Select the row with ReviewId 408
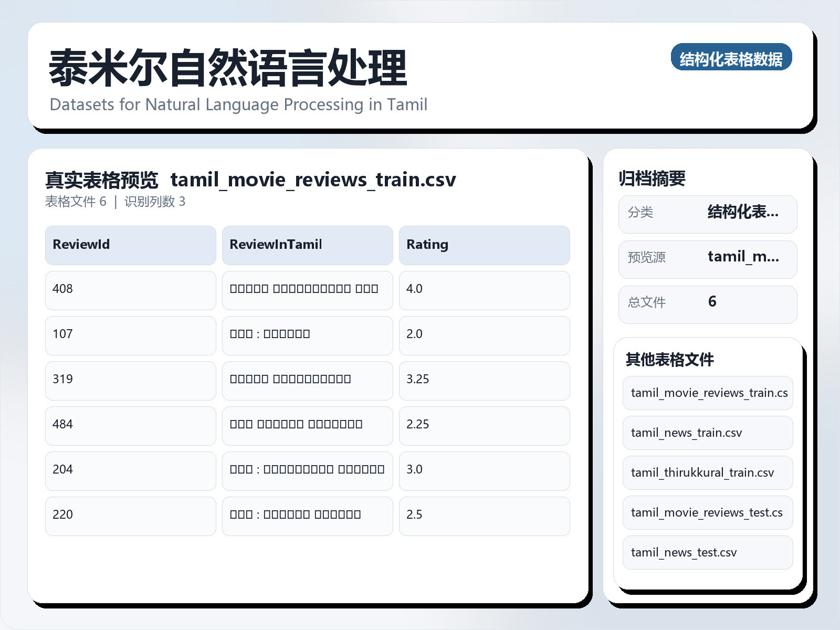840x630 pixels. tap(130, 290)
